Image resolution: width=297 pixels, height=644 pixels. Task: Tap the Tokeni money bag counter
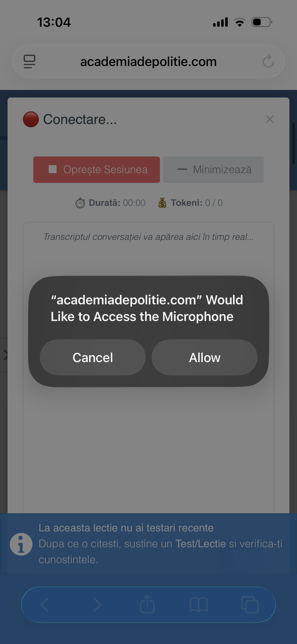point(190,203)
